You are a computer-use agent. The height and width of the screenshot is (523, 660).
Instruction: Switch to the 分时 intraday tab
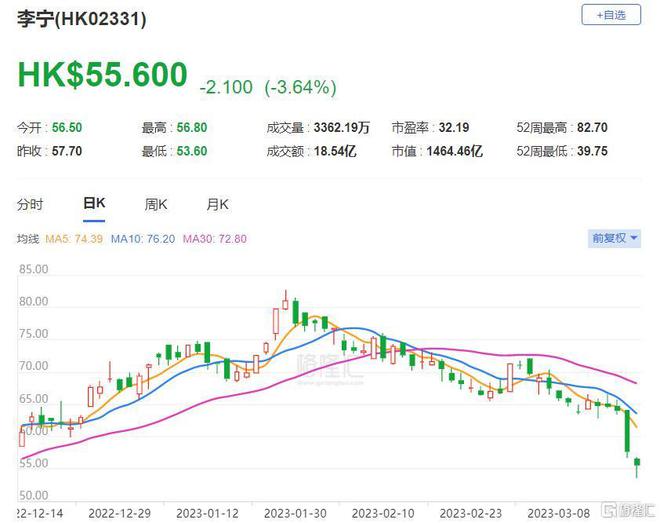tap(30, 204)
